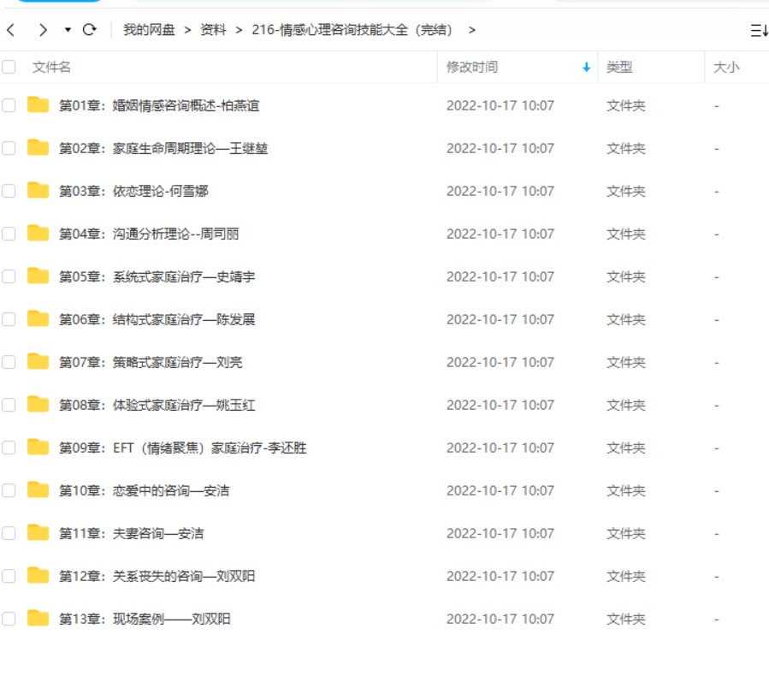Viewport: 769px width, 700px height.
Task: Expand the chevron after 我的网盘
Action: point(187,31)
